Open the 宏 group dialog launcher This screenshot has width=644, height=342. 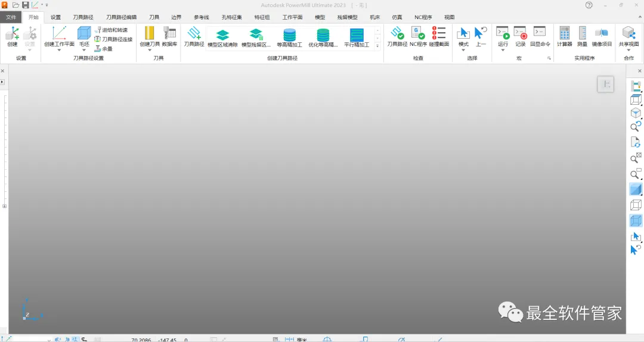[x=549, y=58]
